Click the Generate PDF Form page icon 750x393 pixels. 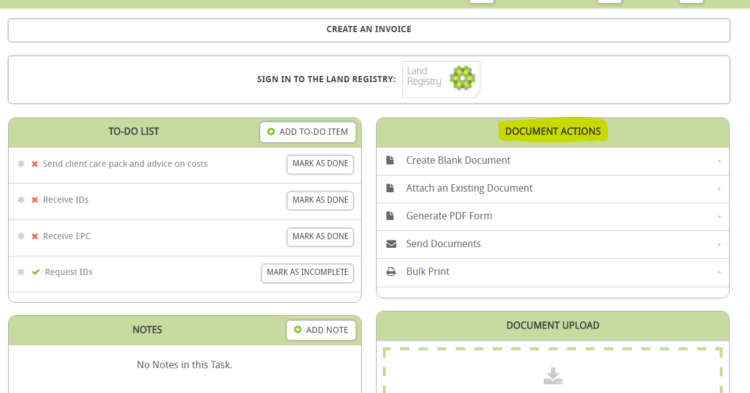click(390, 216)
